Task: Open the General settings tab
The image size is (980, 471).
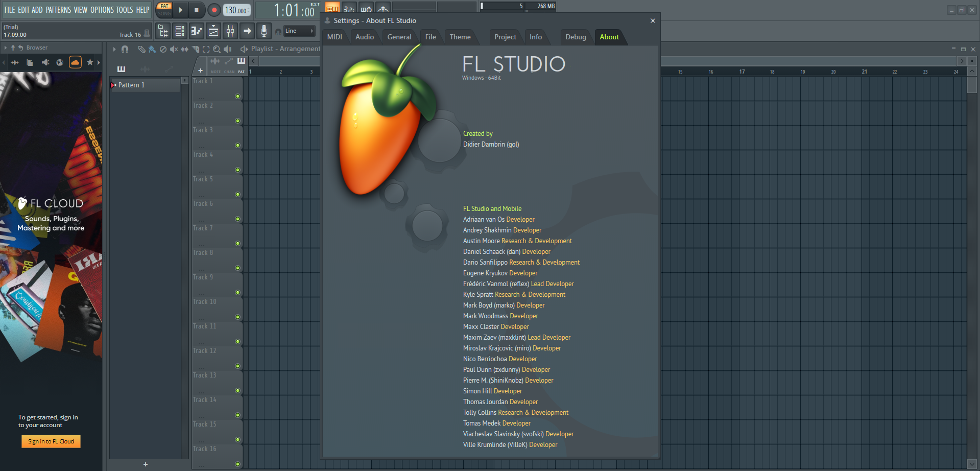Action: [399, 37]
